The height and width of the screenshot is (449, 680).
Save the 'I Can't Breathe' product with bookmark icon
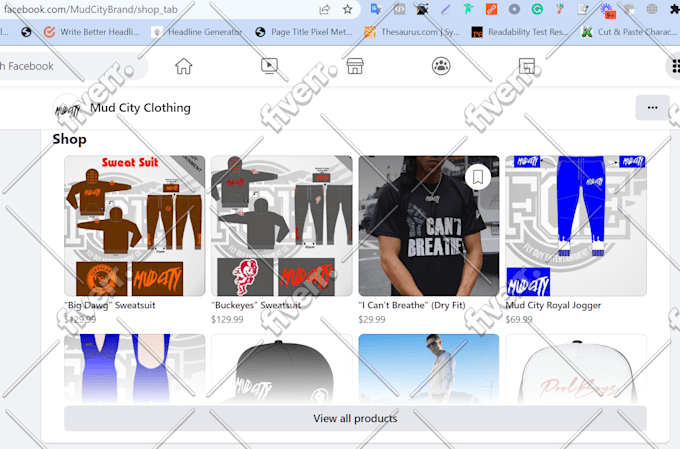point(478,177)
